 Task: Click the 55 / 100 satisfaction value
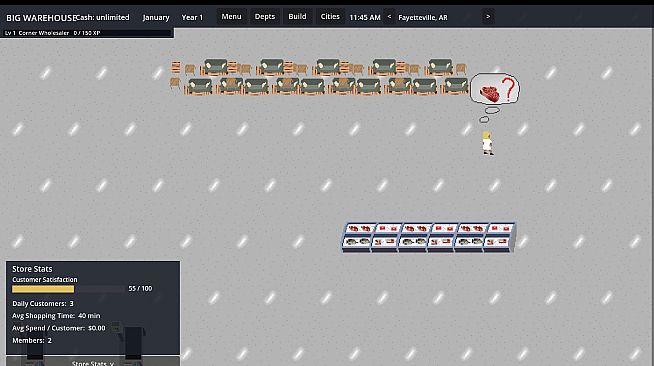(x=140, y=288)
